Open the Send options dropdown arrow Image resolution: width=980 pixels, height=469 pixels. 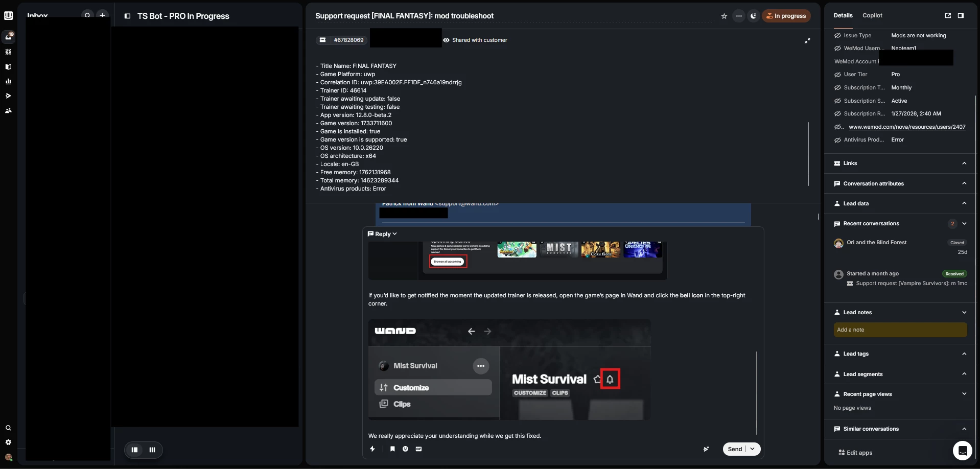[x=753, y=449]
